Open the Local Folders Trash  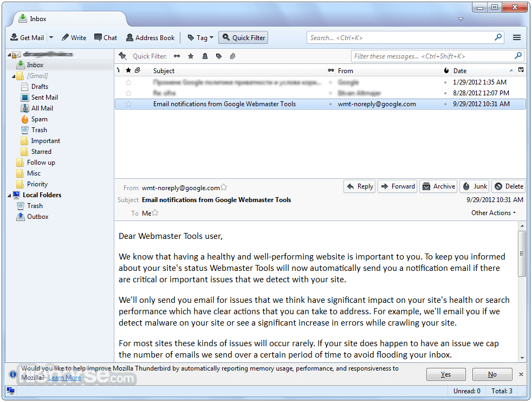pos(35,206)
